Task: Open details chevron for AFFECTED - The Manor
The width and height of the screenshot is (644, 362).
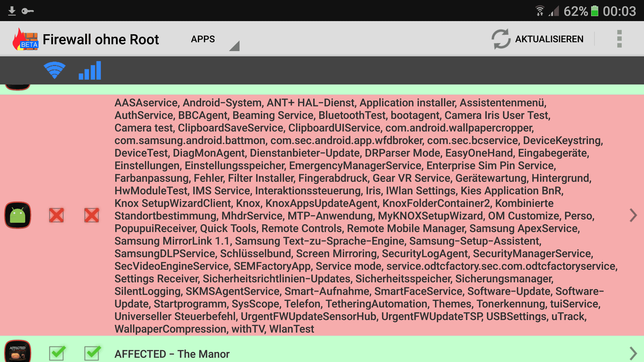Action: tap(633, 353)
